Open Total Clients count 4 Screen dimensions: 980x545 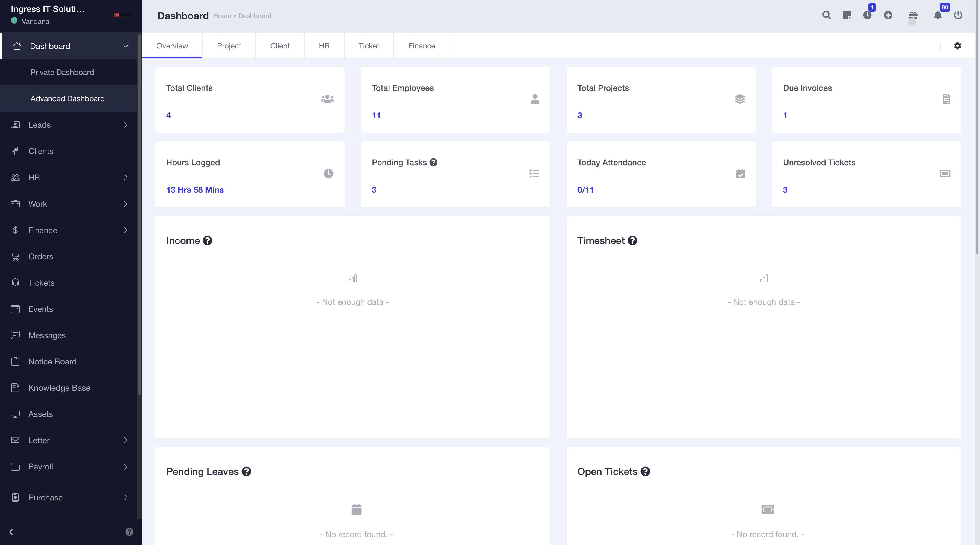168,115
